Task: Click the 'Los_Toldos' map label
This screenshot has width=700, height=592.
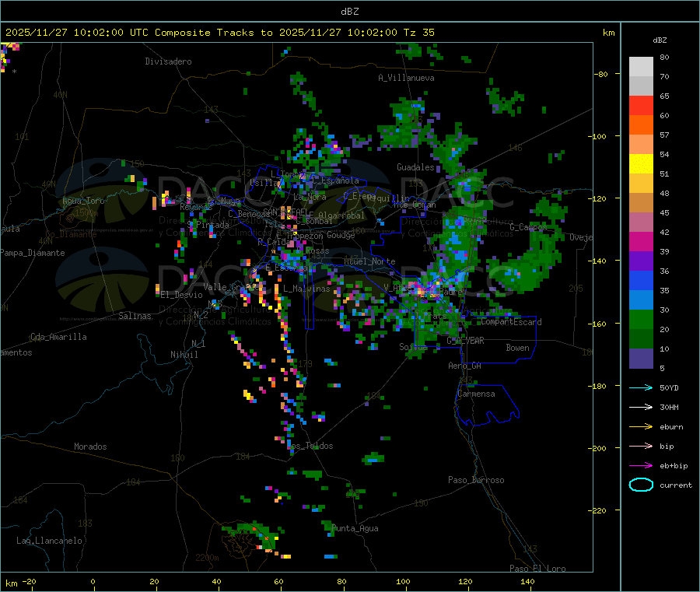Action: click(310, 446)
